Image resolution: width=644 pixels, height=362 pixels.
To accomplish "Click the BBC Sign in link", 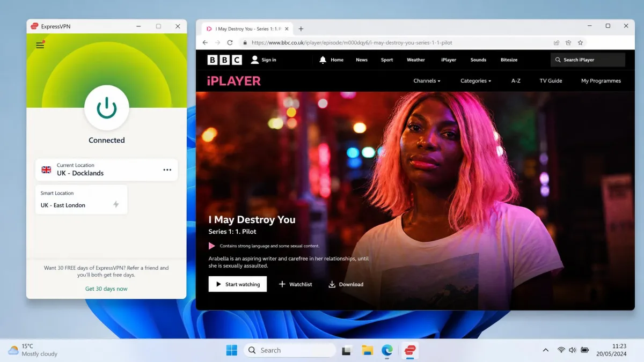I will click(x=264, y=60).
